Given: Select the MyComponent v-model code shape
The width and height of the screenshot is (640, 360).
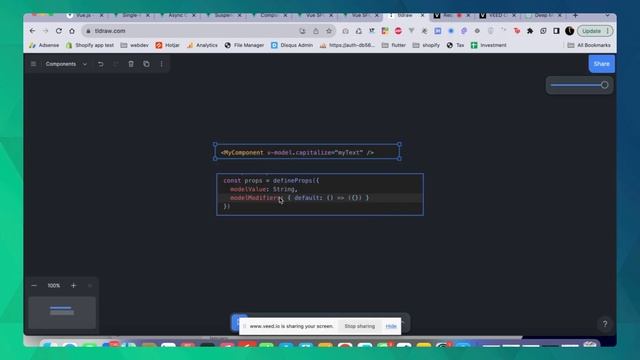Looking at the screenshot, I should click(307, 152).
